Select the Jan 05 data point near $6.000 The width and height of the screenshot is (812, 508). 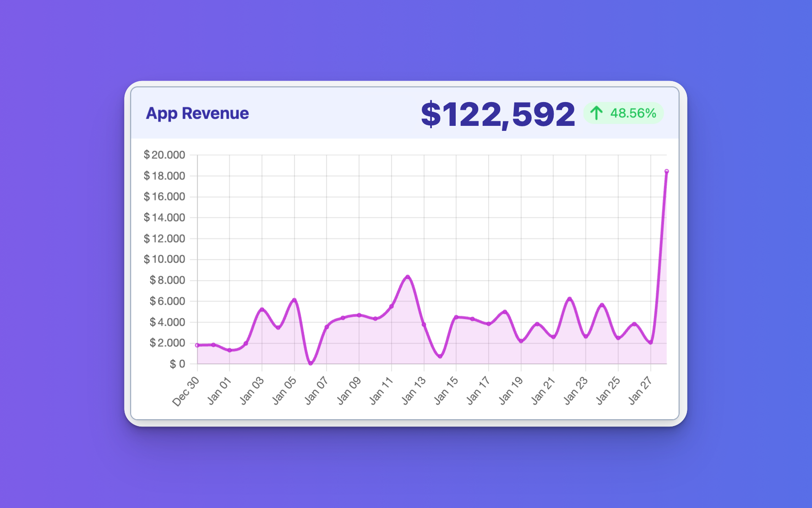(294, 300)
